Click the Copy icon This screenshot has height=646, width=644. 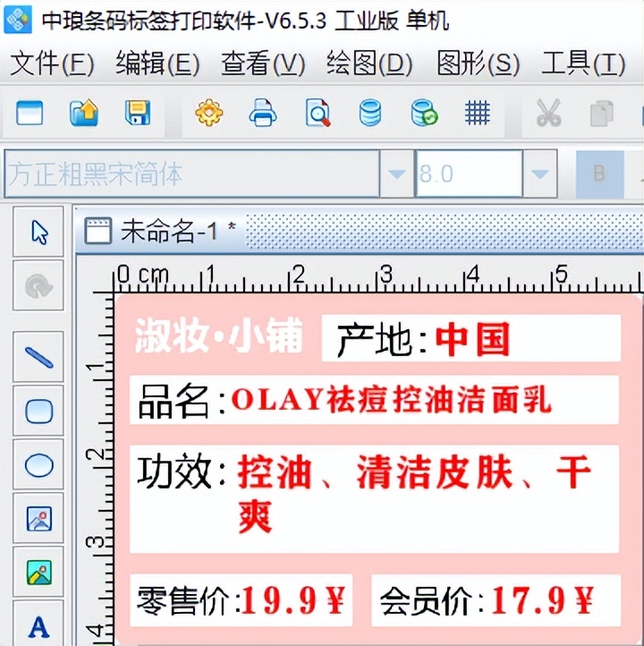(x=601, y=114)
